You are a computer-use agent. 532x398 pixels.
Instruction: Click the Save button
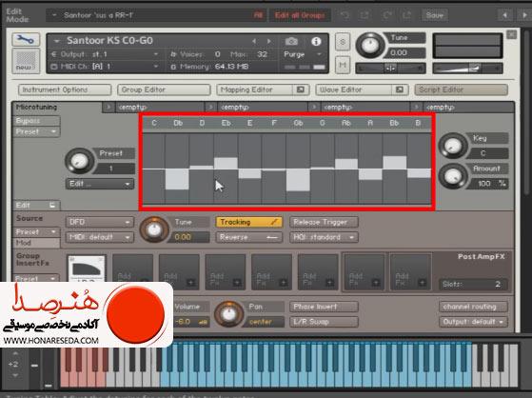point(435,15)
